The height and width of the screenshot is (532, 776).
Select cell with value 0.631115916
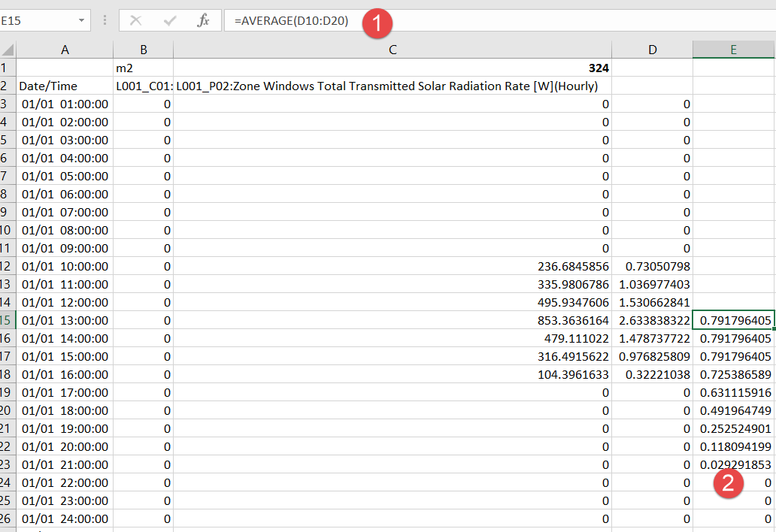tap(733, 392)
